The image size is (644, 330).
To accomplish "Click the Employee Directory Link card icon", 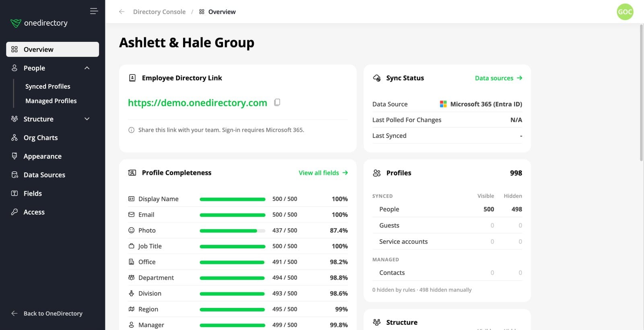I will tap(132, 78).
